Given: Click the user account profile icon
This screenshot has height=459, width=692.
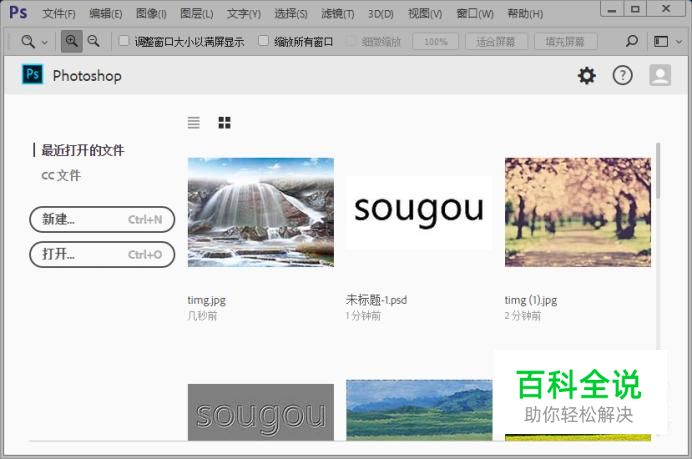Looking at the screenshot, I should [660, 75].
